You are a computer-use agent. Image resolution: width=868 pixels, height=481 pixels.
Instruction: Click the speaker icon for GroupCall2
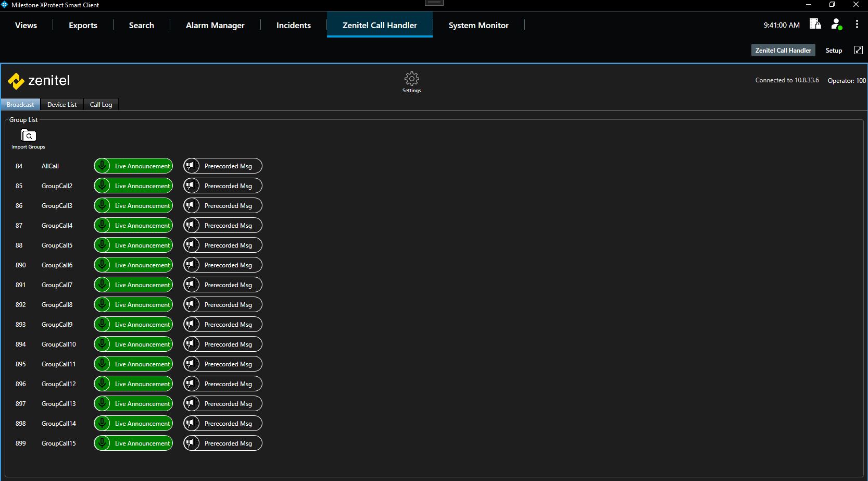192,186
